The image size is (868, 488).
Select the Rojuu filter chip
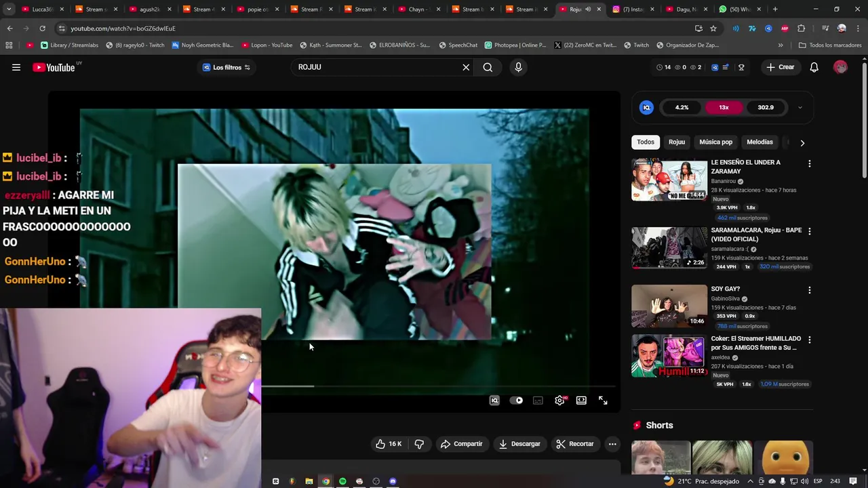click(677, 142)
